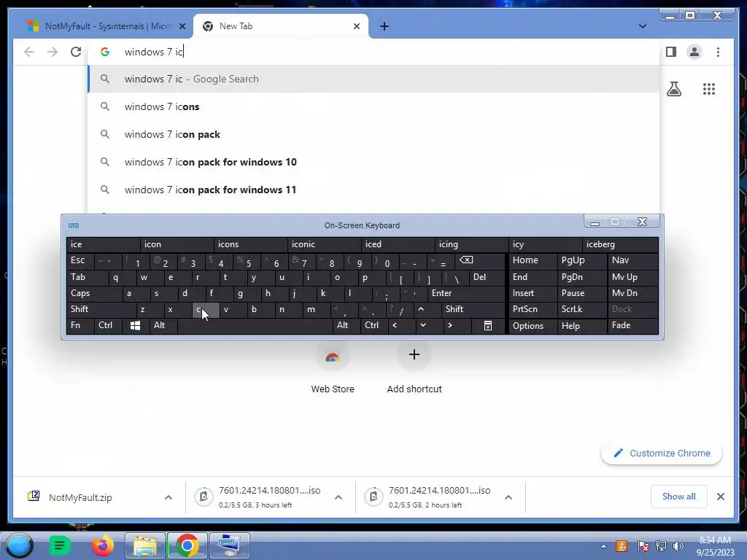Viewport: 747px width, 560px height.
Task: Open Firefox from the taskbar
Action: click(102, 545)
